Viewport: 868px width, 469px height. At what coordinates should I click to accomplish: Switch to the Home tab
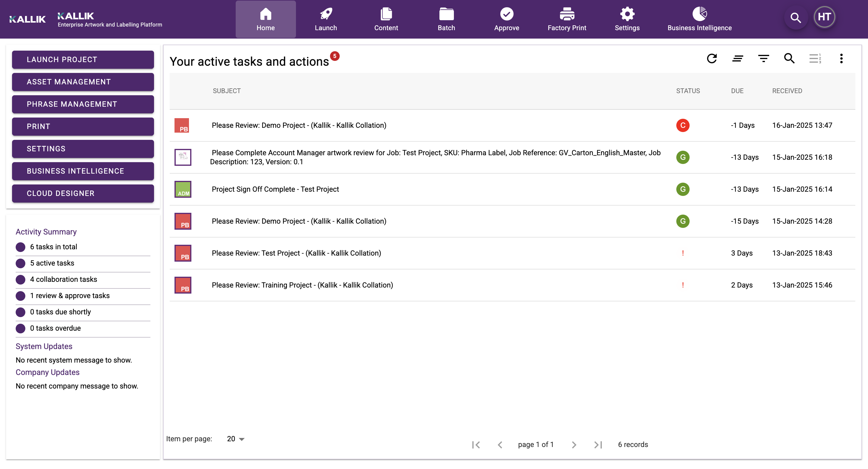coord(266,19)
